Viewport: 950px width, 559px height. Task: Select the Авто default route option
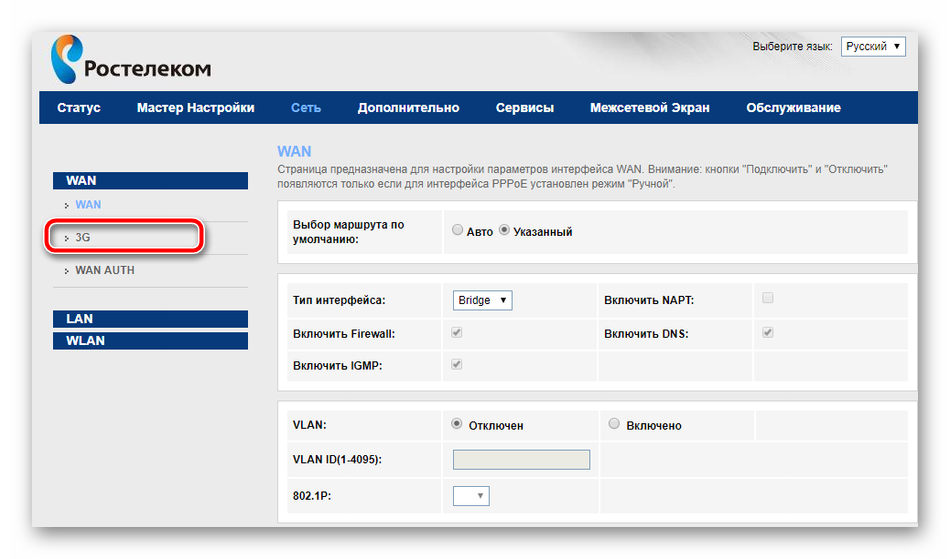pos(458,231)
